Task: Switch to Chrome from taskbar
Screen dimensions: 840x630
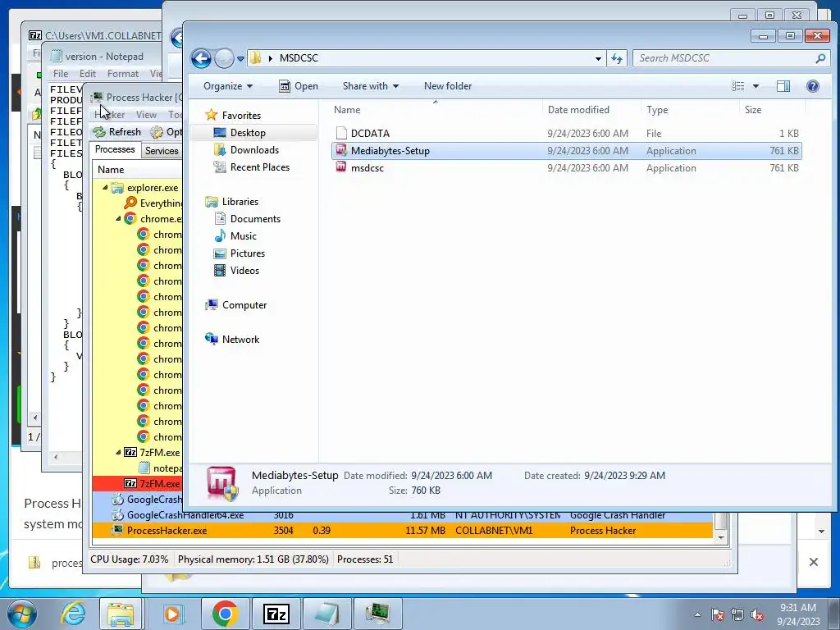Action: (x=225, y=614)
